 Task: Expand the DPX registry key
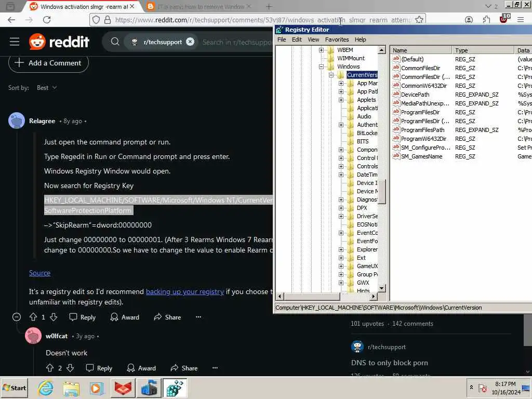(x=341, y=208)
